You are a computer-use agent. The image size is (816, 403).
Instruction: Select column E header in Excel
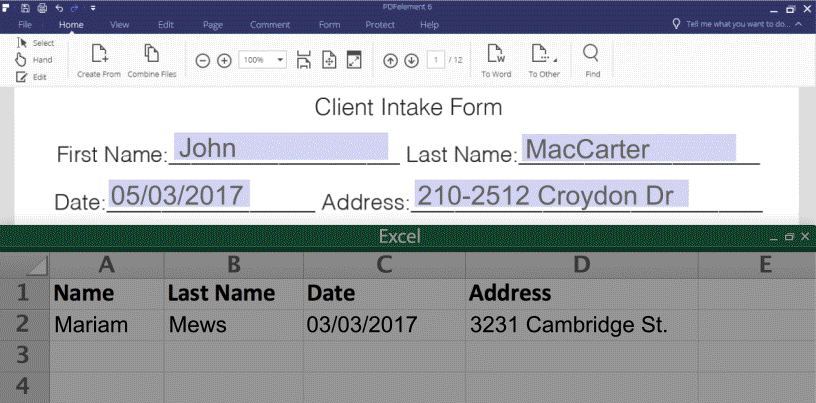(x=757, y=265)
